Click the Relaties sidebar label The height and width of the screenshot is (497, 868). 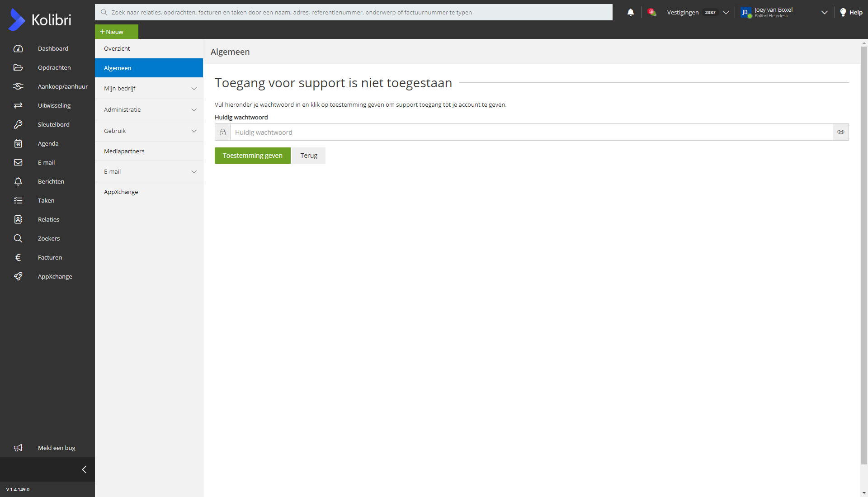pyautogui.click(x=48, y=219)
